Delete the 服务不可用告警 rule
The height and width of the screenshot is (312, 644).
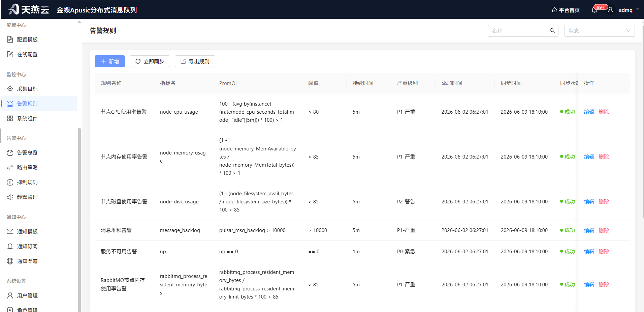coord(604,251)
